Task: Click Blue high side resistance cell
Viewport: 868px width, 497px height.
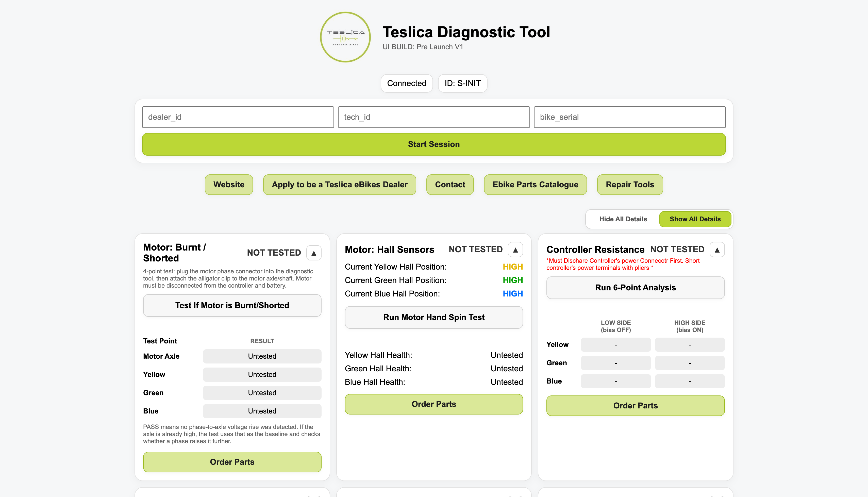Action: click(690, 381)
